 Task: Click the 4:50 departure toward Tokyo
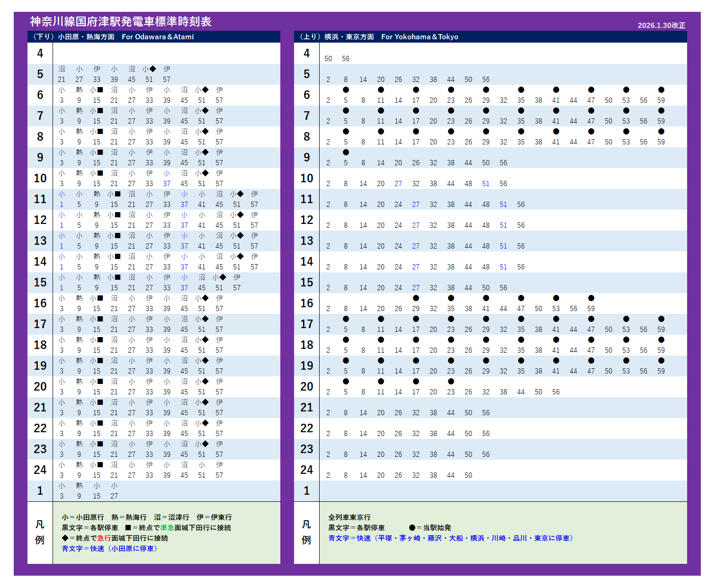tap(328, 59)
